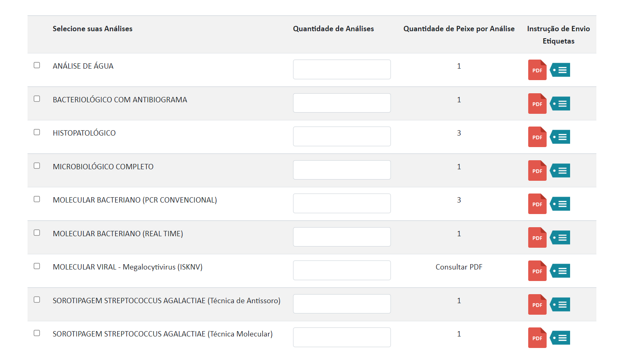
Task: Open label tag for SOROTIPAGEM Técnica de Antissoro
Action: [560, 304]
